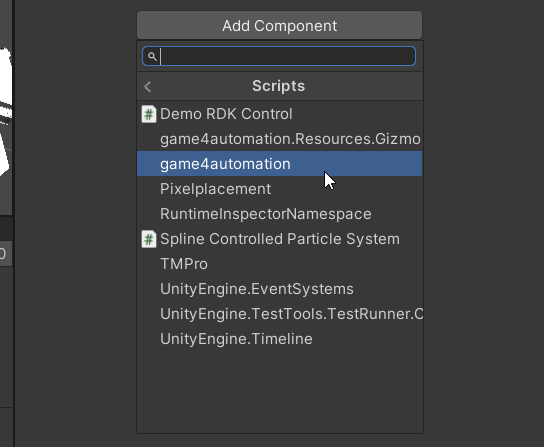The image size is (544, 447).
Task: Click the magnifier search icon
Action: coord(152,56)
